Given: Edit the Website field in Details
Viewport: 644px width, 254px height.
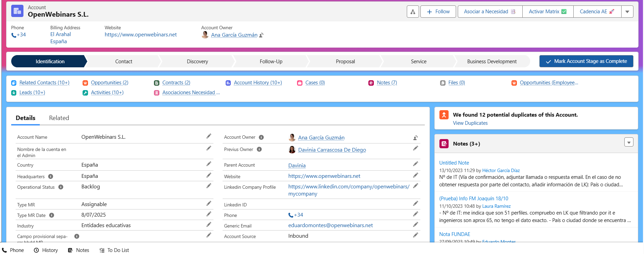Looking at the screenshot, I should tap(415, 175).
